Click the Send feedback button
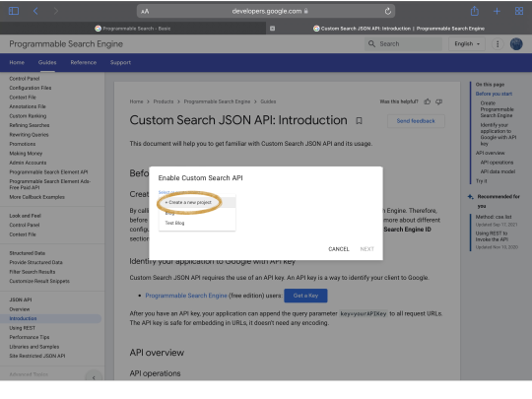The height and width of the screenshot is (399, 532). click(416, 121)
